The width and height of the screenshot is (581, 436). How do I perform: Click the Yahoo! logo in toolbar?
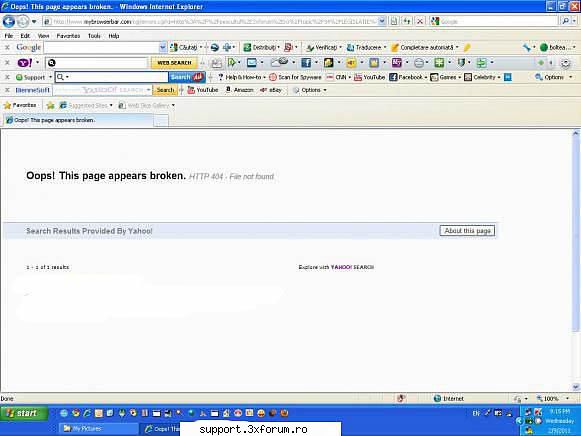25,63
